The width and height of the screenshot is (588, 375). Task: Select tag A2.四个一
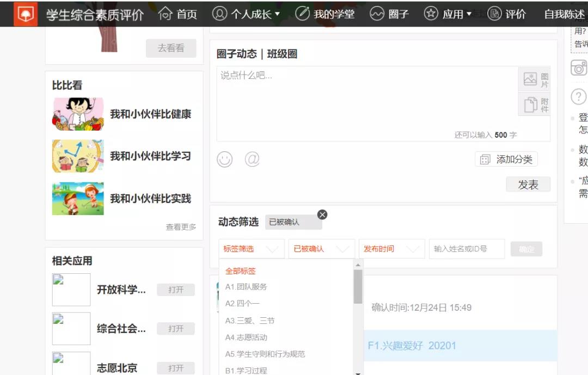click(242, 303)
